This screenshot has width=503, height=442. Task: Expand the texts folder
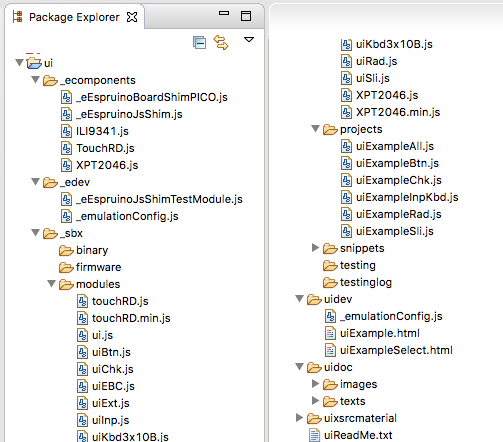click(x=315, y=401)
